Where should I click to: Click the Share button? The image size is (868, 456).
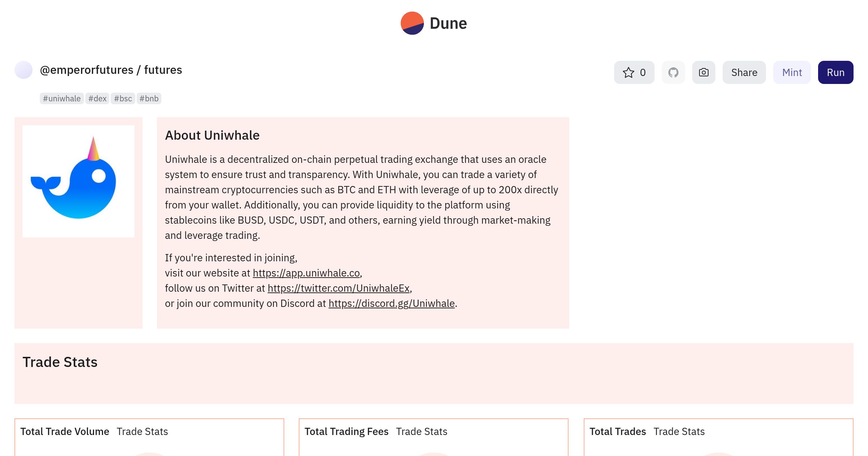tap(744, 72)
